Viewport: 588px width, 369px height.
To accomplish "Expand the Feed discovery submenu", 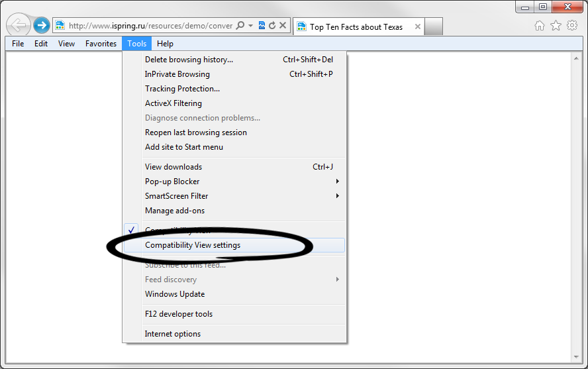I will pyautogui.click(x=234, y=280).
